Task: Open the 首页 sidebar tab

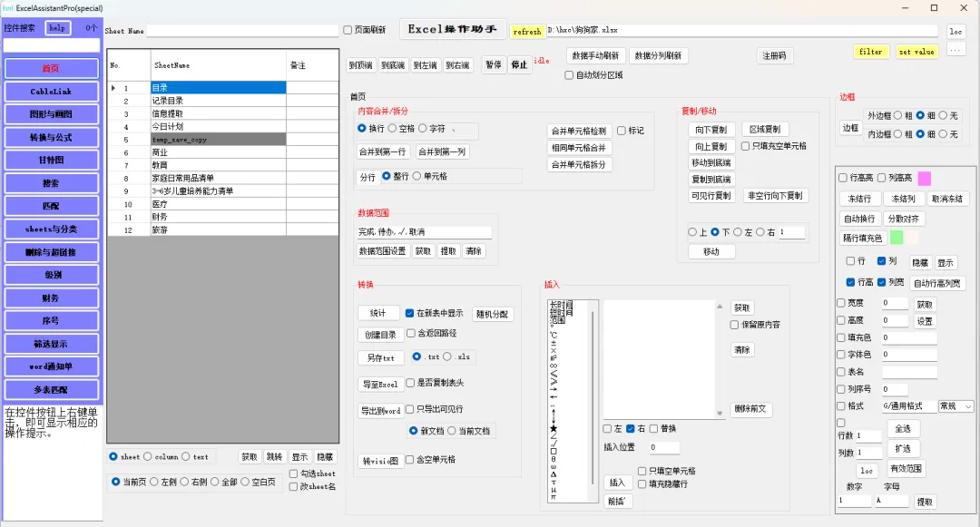Action: [x=51, y=68]
